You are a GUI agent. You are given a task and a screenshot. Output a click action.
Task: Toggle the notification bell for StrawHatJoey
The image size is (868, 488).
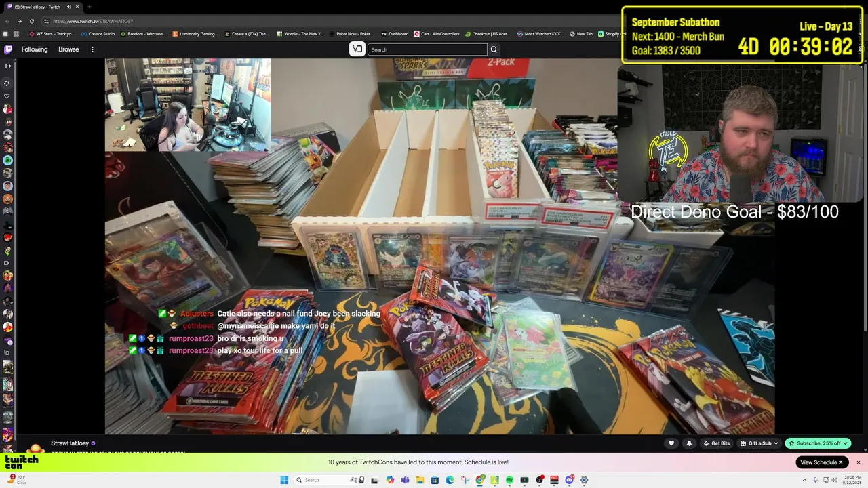[689, 443]
